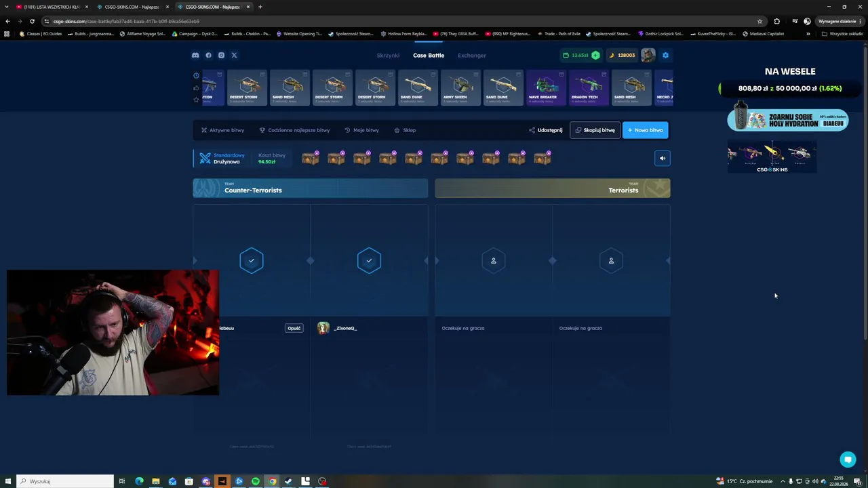Reload the page with refresh icon
This screenshot has height=488, width=868.
tap(32, 21)
